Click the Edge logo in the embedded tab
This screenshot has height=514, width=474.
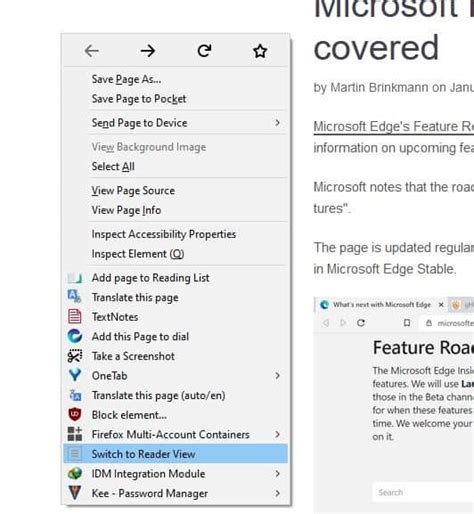[x=324, y=305]
